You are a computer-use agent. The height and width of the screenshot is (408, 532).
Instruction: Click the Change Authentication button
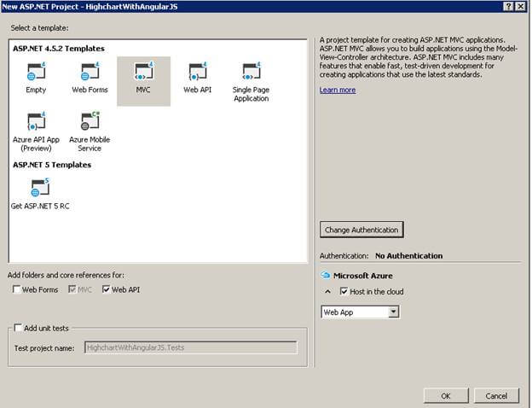point(361,230)
